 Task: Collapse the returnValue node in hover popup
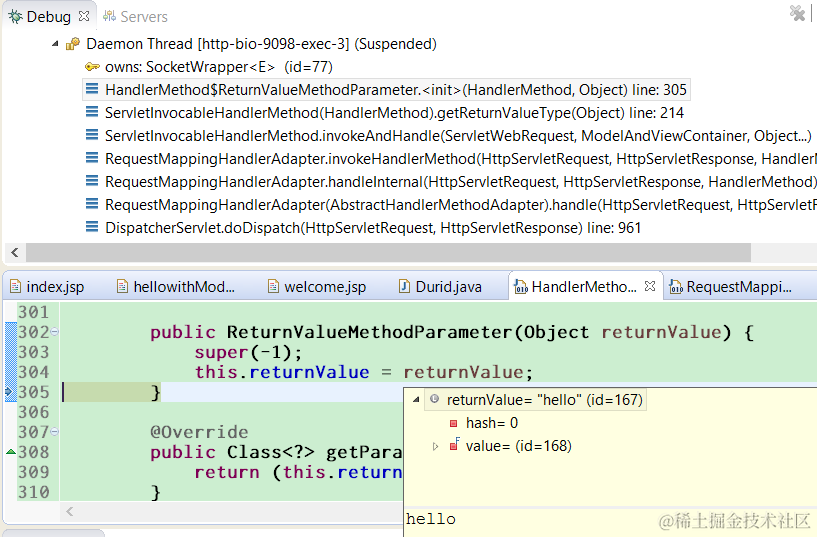pos(416,400)
